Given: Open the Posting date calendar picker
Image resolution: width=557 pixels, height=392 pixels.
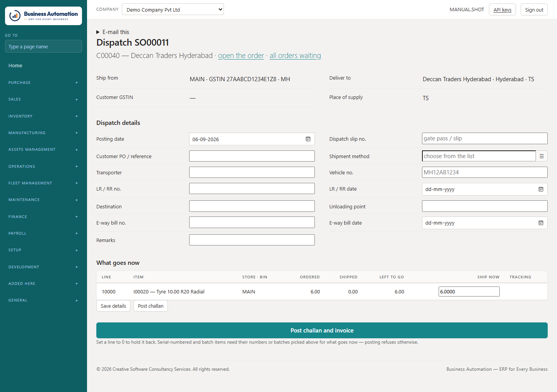Looking at the screenshot, I should coord(308,139).
